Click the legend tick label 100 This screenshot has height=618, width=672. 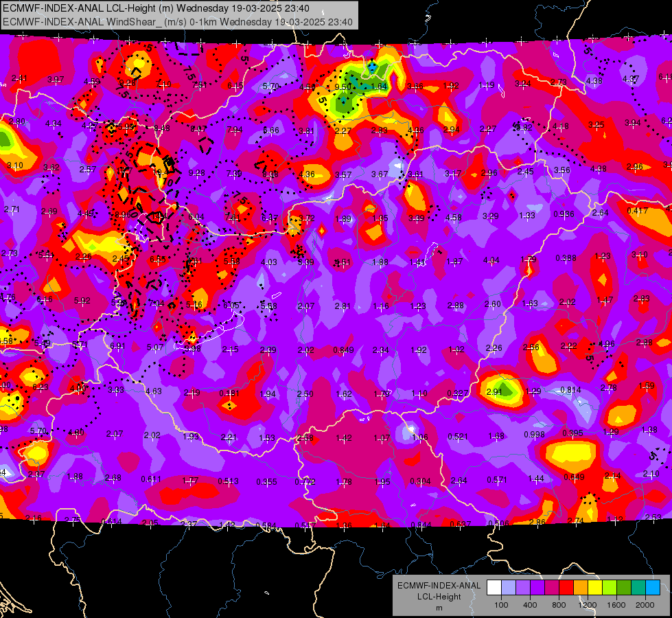point(501,605)
